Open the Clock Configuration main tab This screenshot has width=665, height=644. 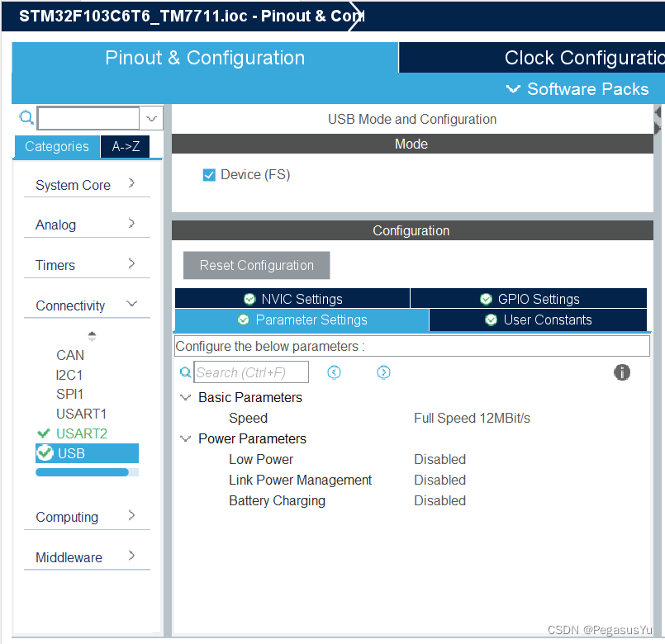point(532,58)
